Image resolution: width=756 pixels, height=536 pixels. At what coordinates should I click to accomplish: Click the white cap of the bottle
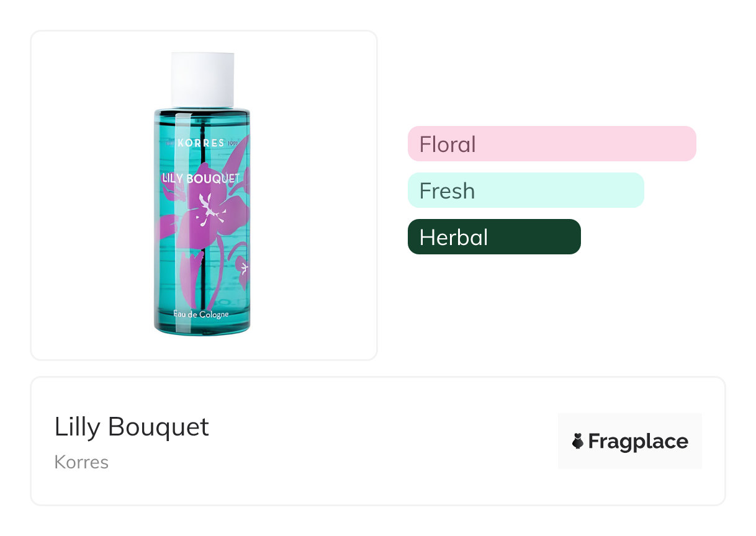click(x=202, y=79)
